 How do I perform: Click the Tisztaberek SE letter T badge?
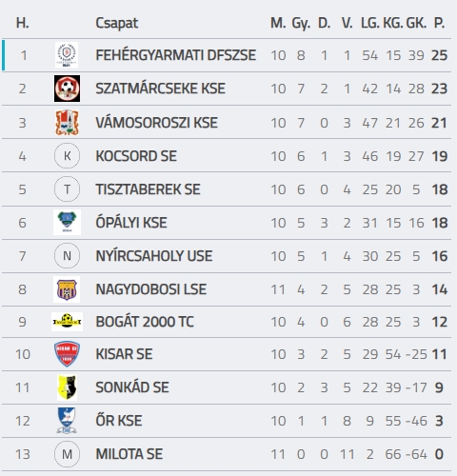tap(67, 189)
